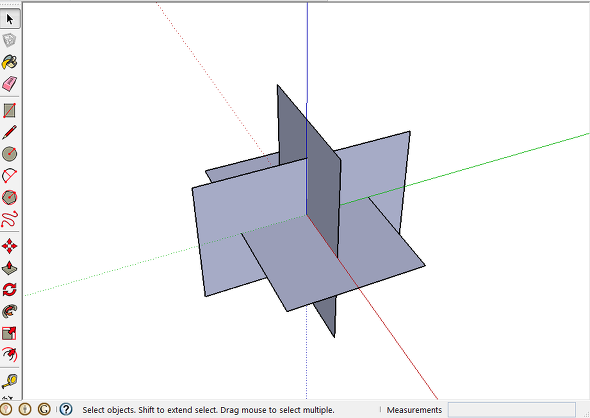The height and width of the screenshot is (418, 590).
Task: Activate the Select arrow tool
Action: (x=10, y=18)
